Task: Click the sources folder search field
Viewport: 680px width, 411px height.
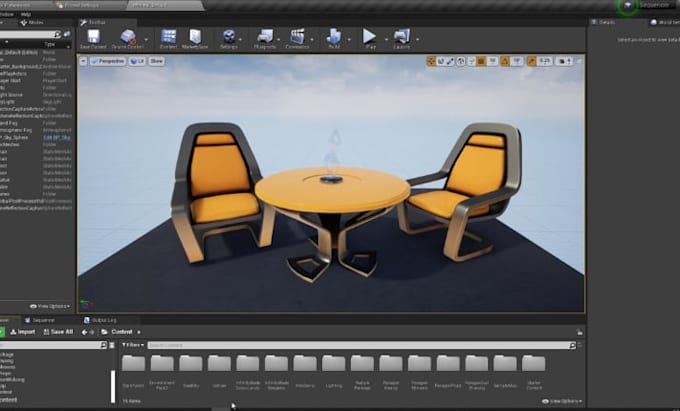Action: click(51, 345)
